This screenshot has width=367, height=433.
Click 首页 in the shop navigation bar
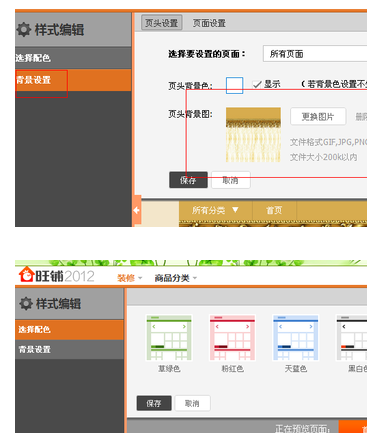pyautogui.click(x=274, y=210)
